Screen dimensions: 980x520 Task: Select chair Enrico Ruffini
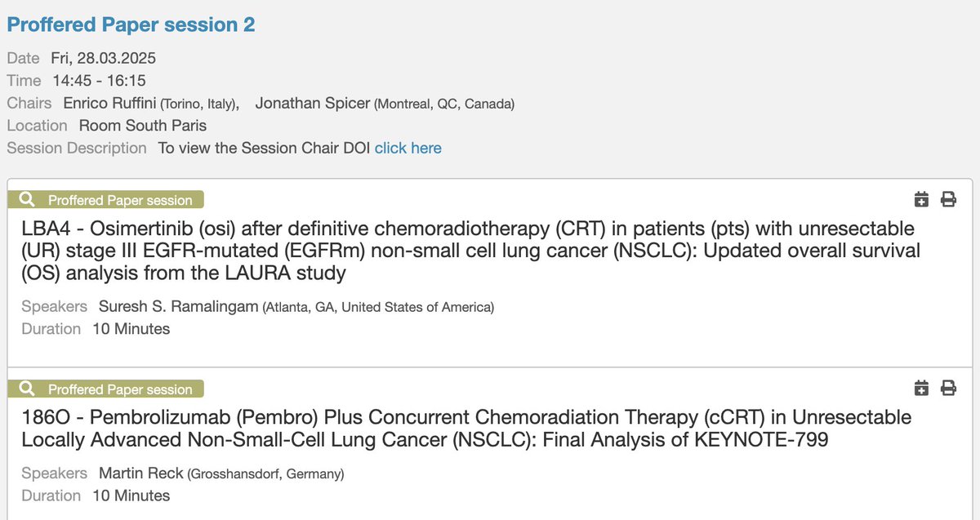coord(108,104)
